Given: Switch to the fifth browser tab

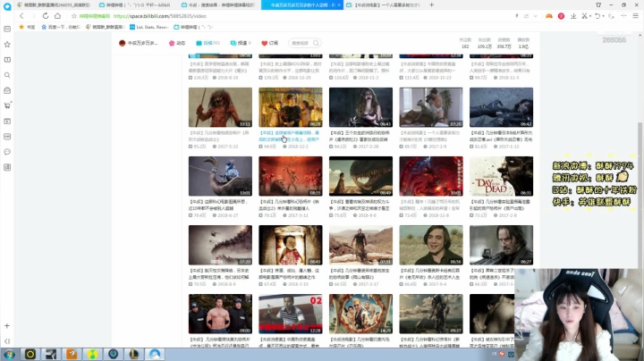Looking at the screenshot, I should [383, 5].
